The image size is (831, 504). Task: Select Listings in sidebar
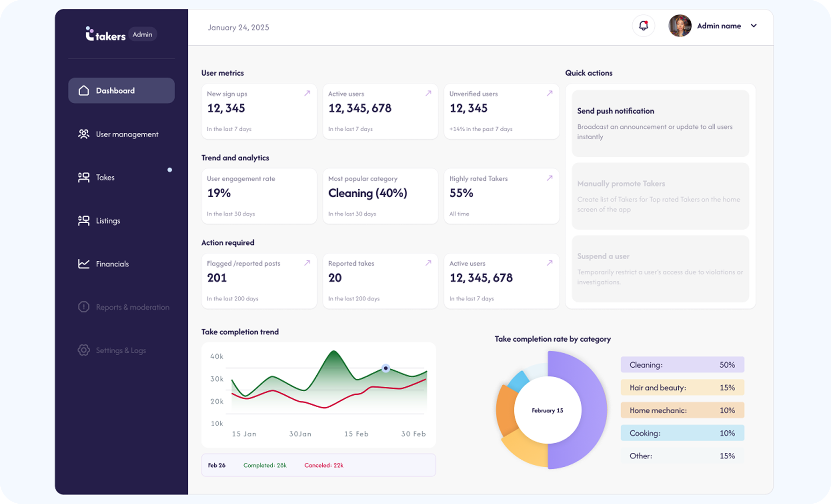click(108, 221)
